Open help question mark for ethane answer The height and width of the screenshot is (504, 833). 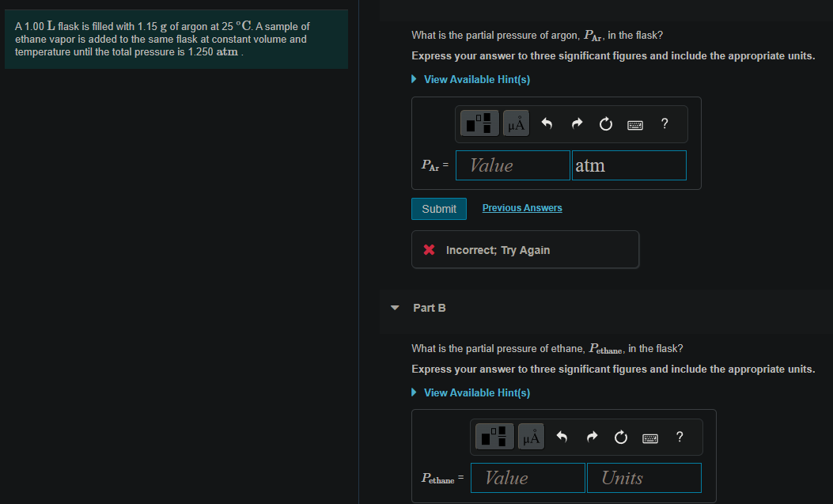tap(680, 437)
